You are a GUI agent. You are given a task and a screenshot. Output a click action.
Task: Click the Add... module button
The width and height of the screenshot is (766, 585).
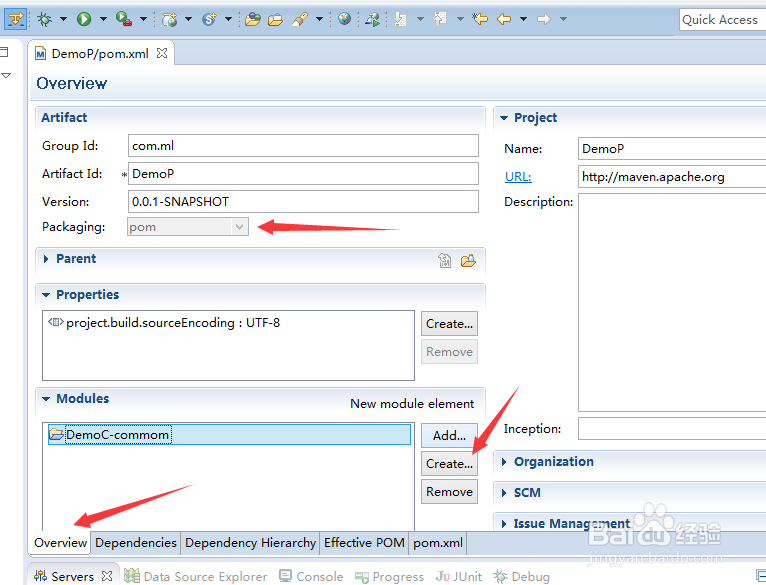point(449,435)
